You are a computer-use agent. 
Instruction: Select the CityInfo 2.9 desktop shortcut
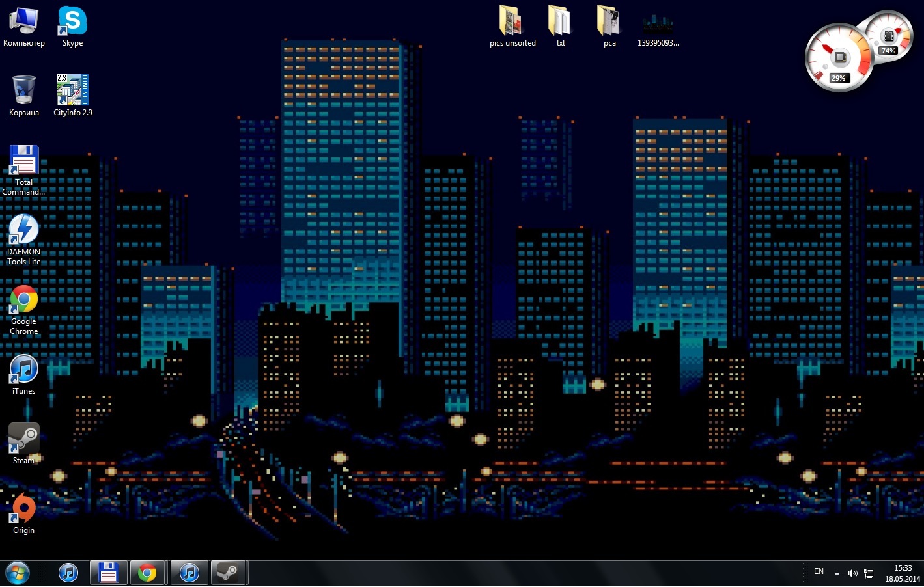point(72,96)
